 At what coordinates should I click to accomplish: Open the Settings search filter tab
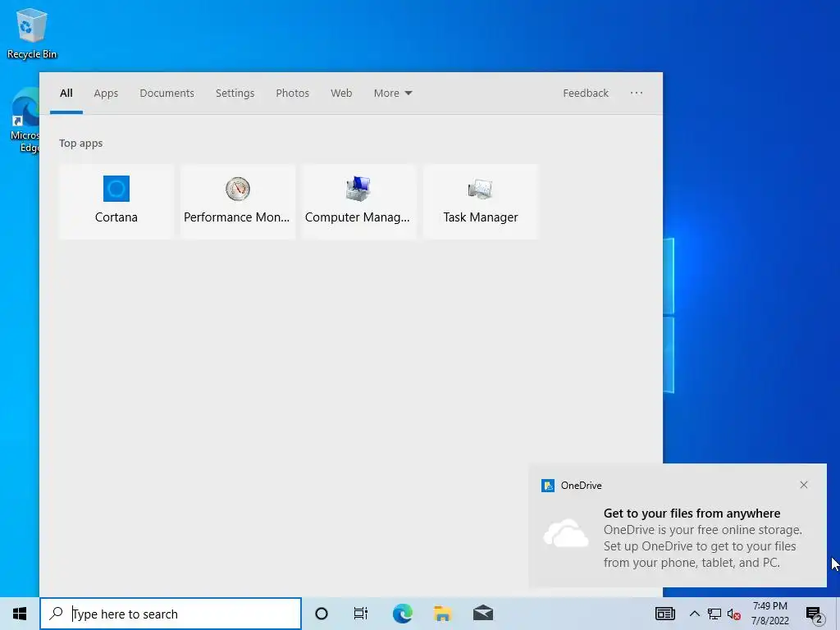click(x=235, y=94)
